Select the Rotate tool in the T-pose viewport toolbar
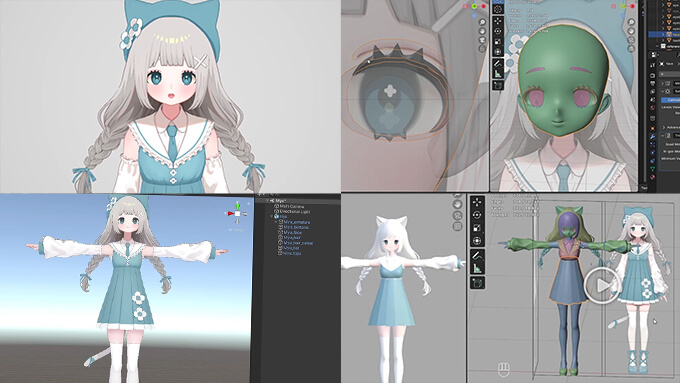This screenshot has width=680, height=383. 477,215
